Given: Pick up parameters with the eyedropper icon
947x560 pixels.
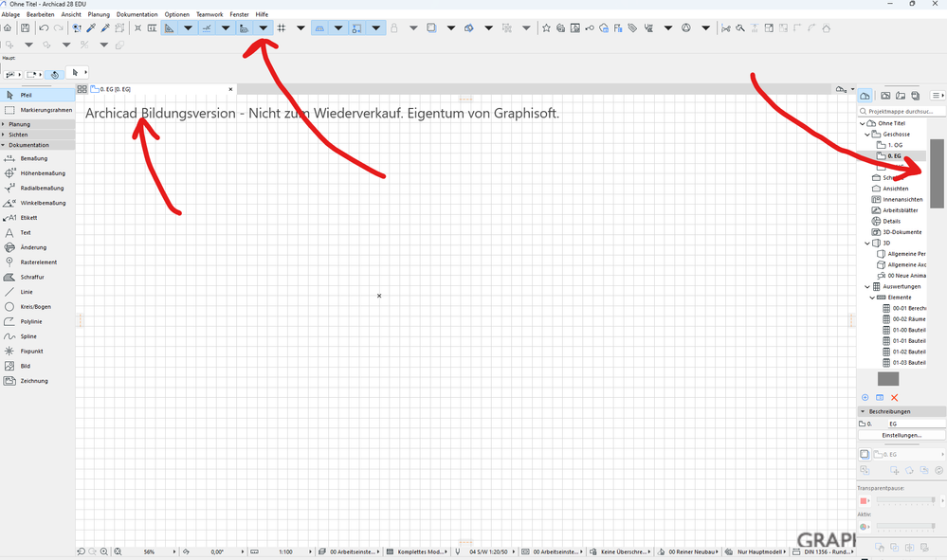Looking at the screenshot, I should pyautogui.click(x=91, y=27).
